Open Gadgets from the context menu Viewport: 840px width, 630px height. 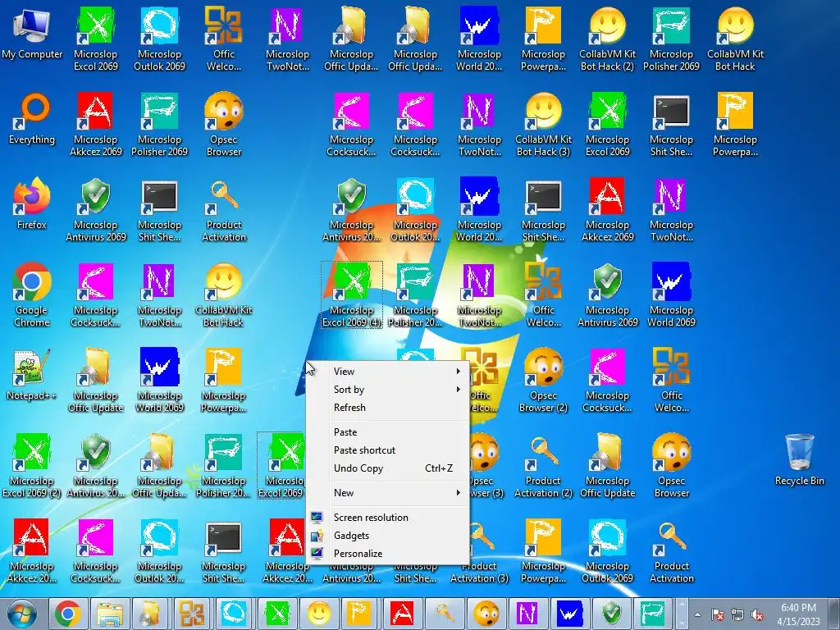(x=388, y=536)
